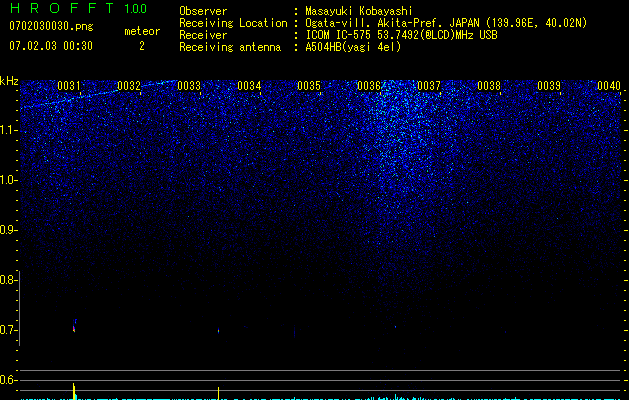Click the meteor count value 2
Image resolution: width=629 pixels, height=400 pixels.
coord(142,46)
